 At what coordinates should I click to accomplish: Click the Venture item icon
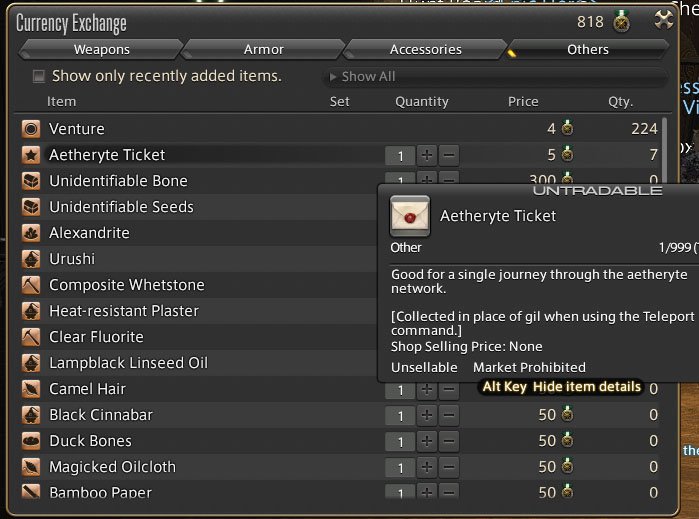point(31,129)
